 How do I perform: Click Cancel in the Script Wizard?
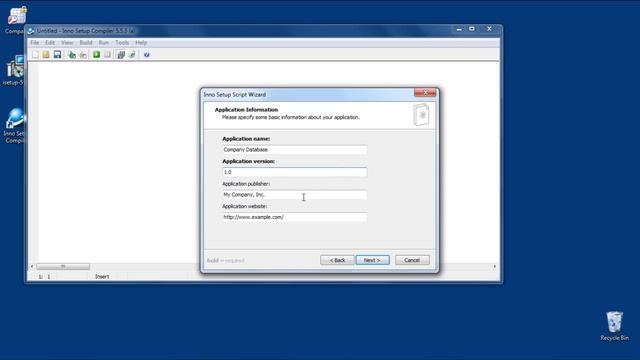click(x=412, y=260)
